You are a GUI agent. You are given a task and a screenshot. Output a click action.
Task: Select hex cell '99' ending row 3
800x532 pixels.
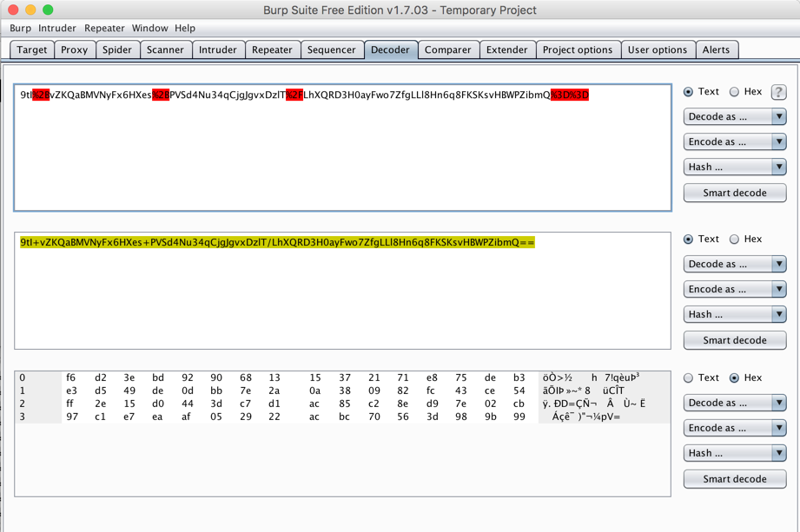coord(519,417)
